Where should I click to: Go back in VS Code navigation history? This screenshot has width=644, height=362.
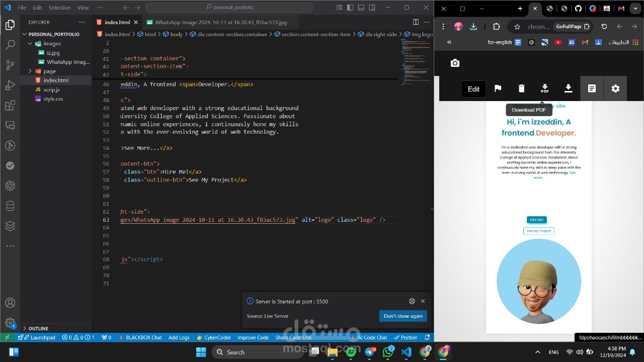tap(126, 8)
